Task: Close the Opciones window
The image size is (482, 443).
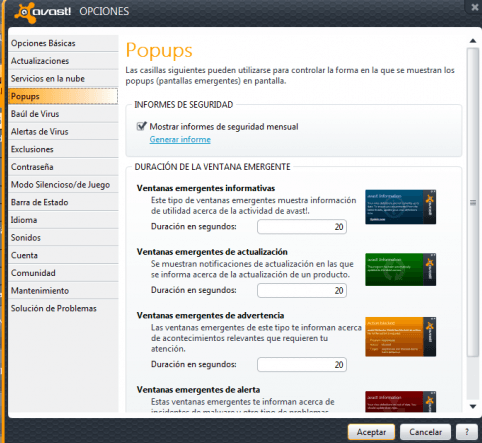Action: (475, 7)
